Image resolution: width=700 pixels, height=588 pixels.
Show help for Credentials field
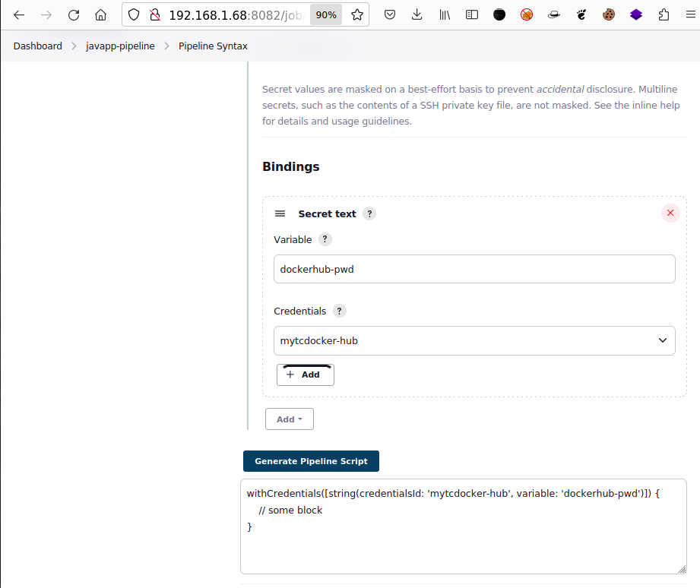(x=339, y=311)
